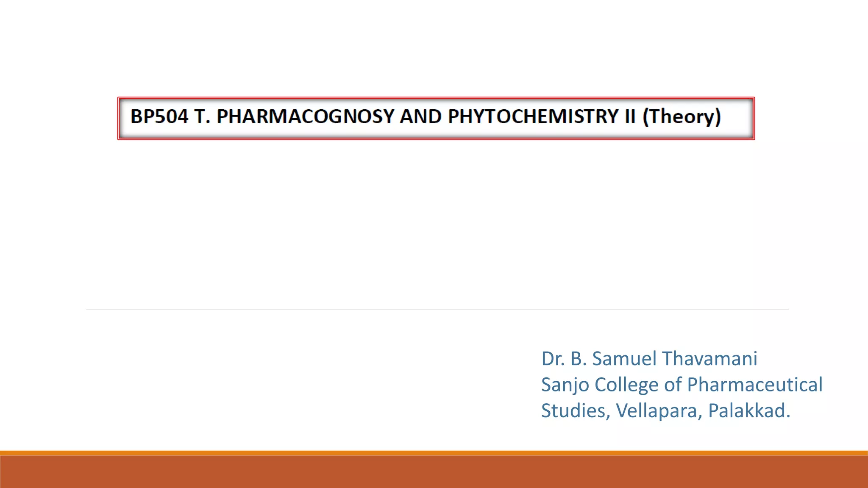Click the word Pharmaceutical
This screenshot has height=488, width=868.
pyautogui.click(x=755, y=385)
